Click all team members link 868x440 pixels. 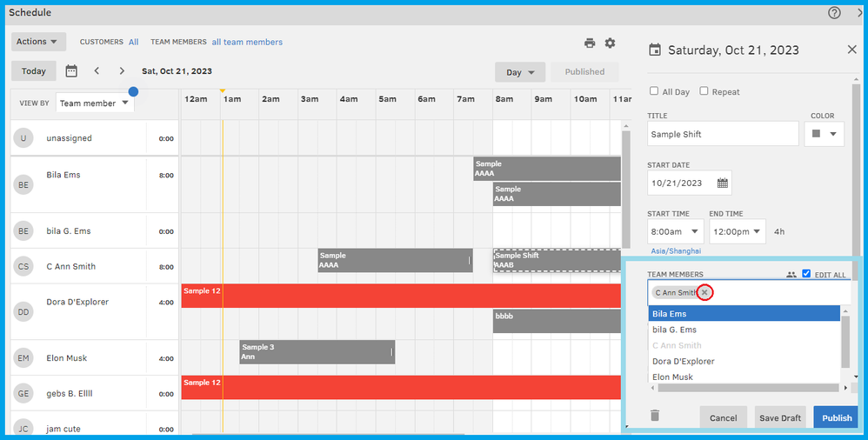pos(247,42)
